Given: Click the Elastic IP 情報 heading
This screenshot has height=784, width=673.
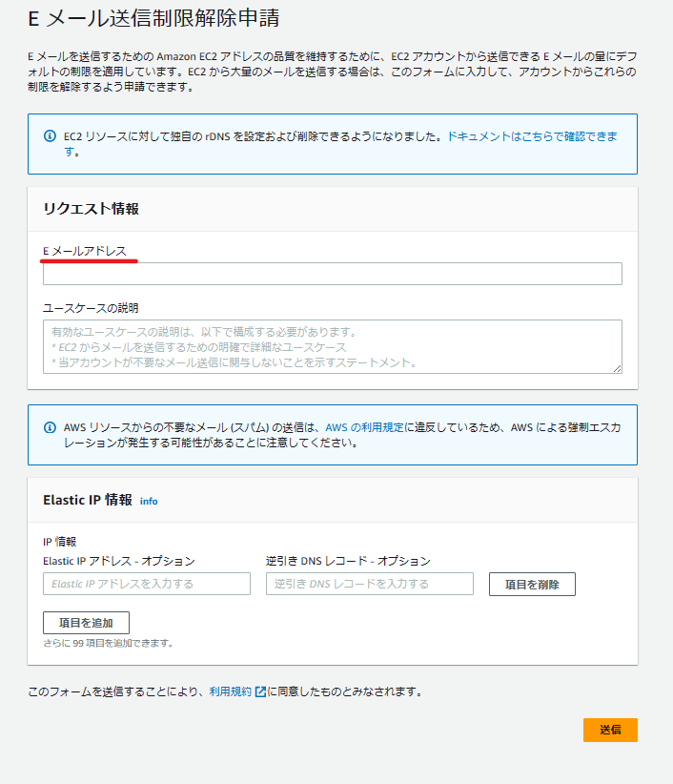Looking at the screenshot, I should tap(88, 500).
